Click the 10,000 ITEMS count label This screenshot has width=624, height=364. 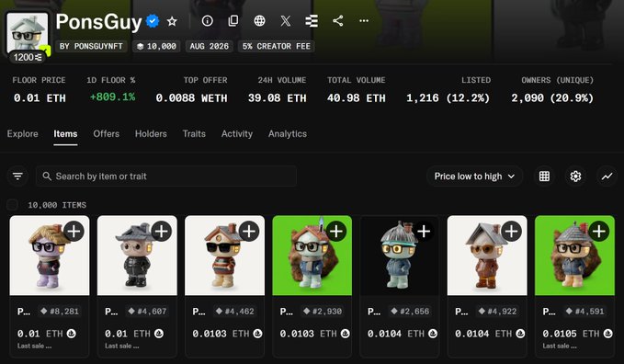pyautogui.click(x=57, y=205)
